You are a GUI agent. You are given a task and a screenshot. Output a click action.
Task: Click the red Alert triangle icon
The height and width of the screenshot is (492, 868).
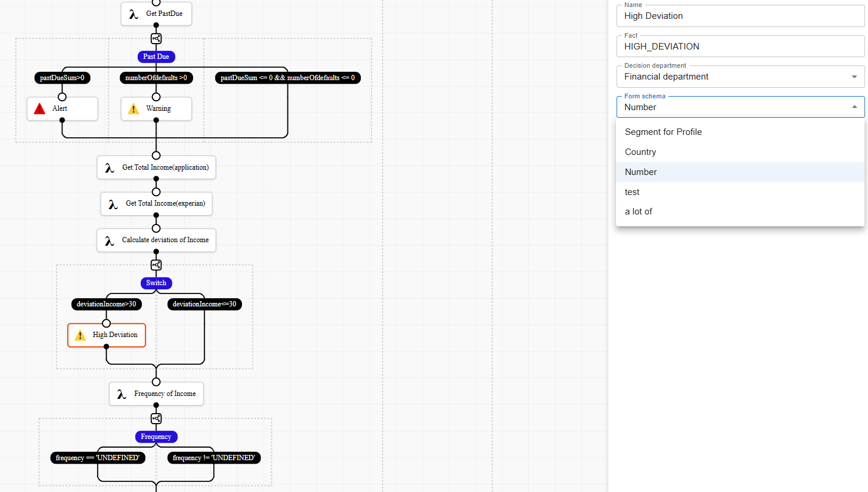[39, 109]
